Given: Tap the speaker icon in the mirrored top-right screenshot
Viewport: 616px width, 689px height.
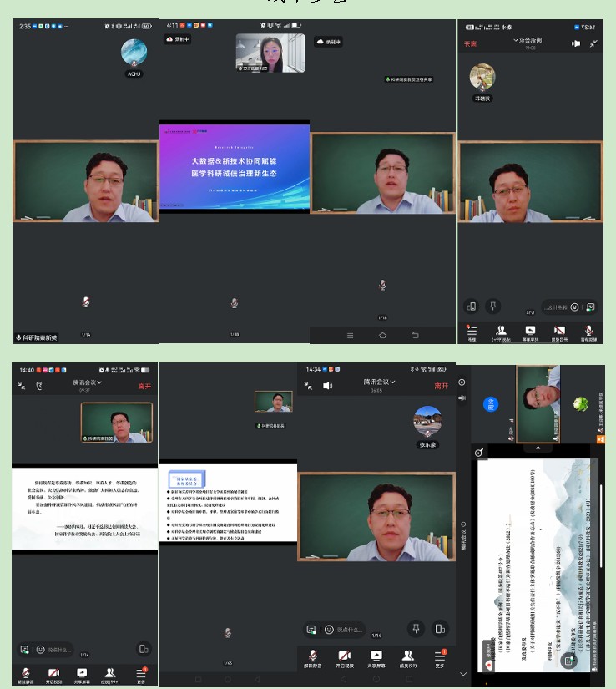Looking at the screenshot, I should pyautogui.click(x=576, y=43).
